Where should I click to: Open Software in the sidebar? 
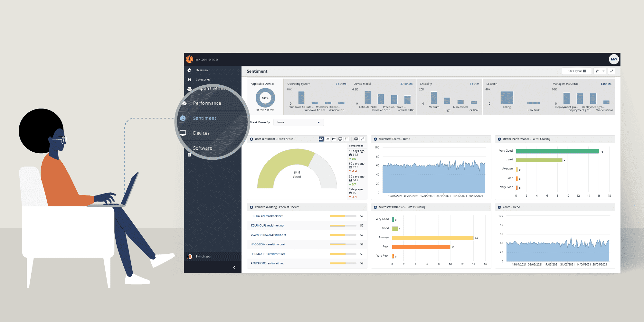(x=203, y=148)
